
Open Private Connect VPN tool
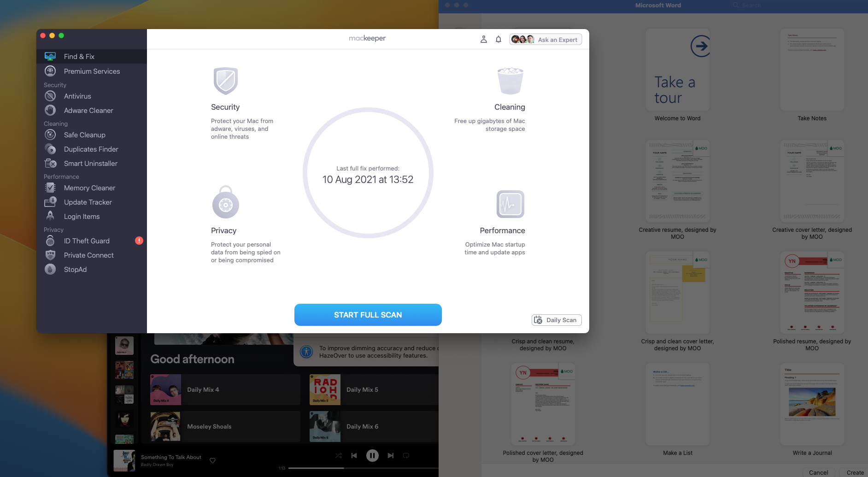tap(91, 255)
